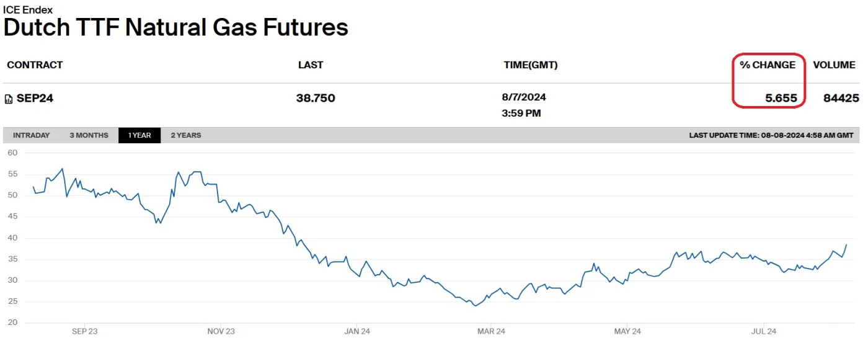
Task: Click the LAST column header
Action: (x=311, y=64)
